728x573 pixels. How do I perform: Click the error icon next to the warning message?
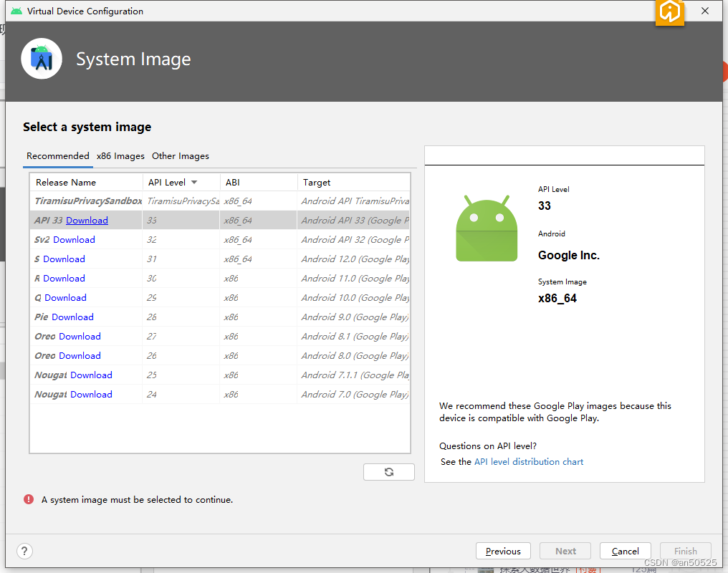click(28, 499)
